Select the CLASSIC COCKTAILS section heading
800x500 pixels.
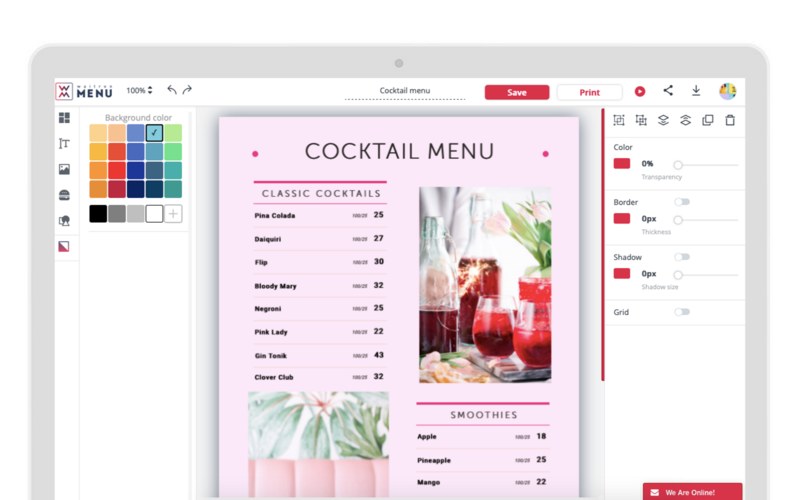321,193
